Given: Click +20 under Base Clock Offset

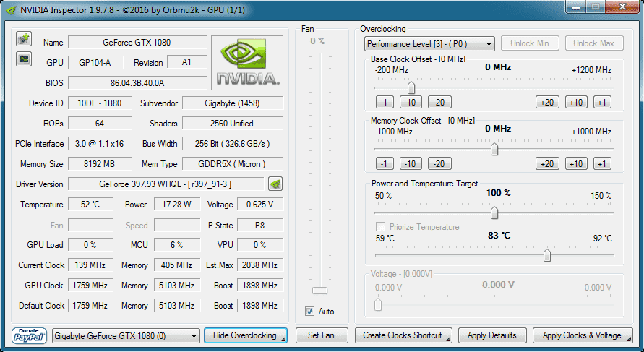Looking at the screenshot, I should (547, 102).
